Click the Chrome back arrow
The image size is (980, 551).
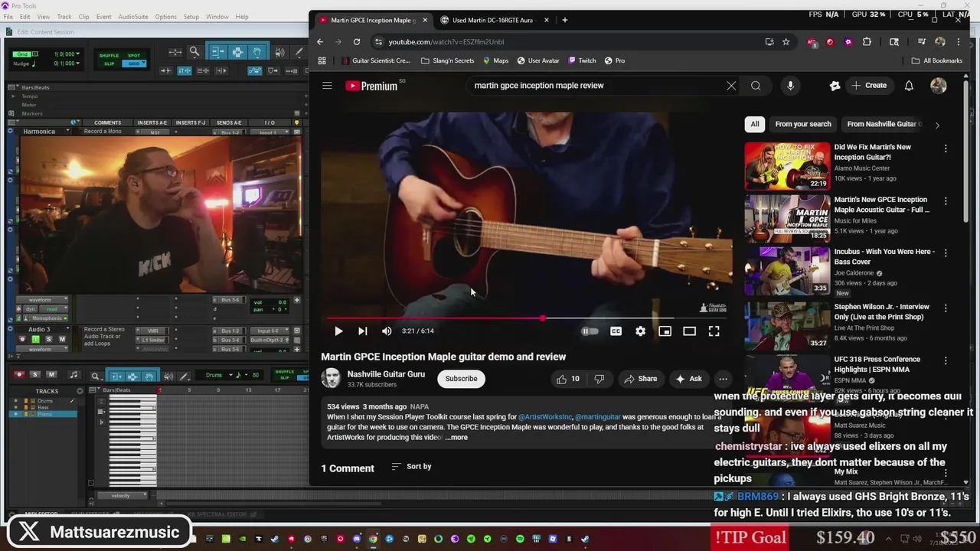(x=320, y=41)
